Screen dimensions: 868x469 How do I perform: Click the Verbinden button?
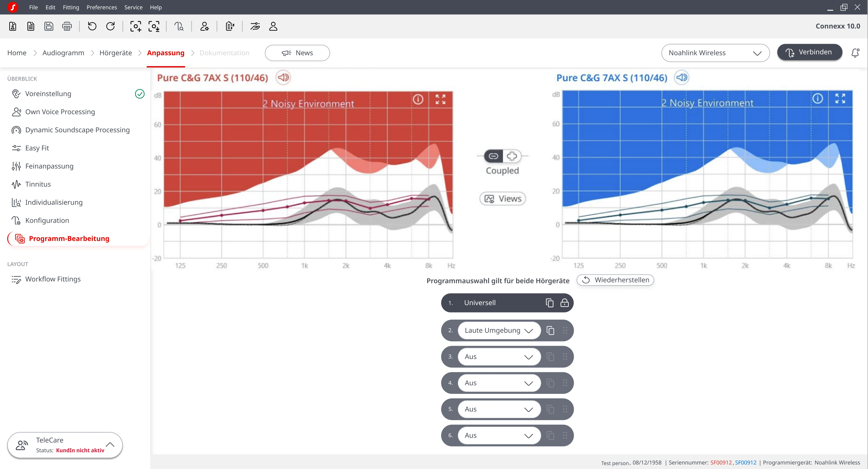pos(810,52)
